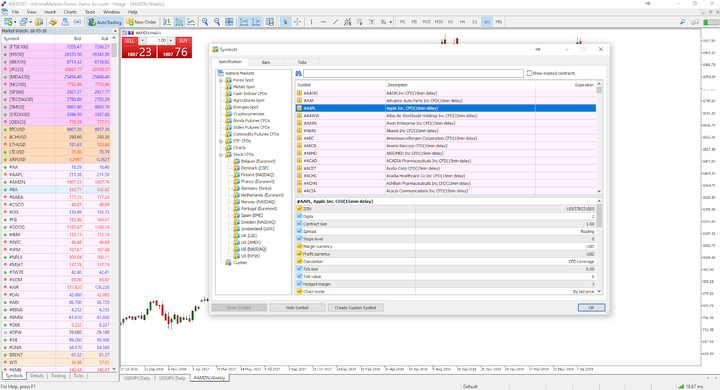
Task: Open the drawing objects dropdown arrow
Action: pos(390,22)
